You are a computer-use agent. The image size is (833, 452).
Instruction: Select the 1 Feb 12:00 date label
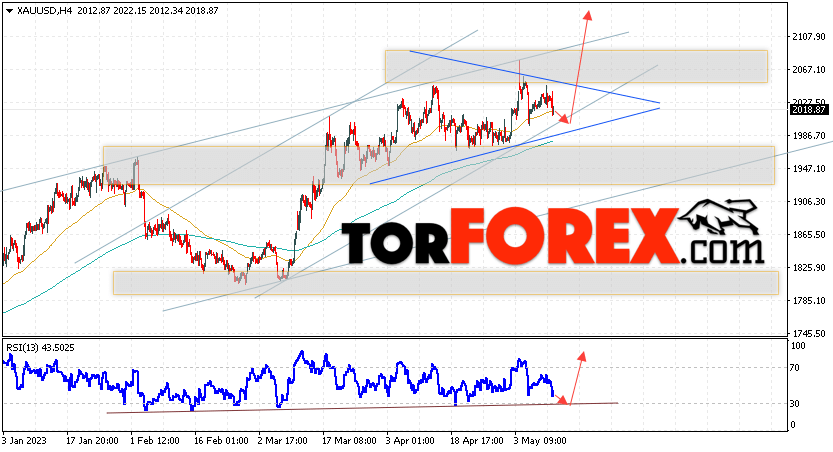(155, 441)
